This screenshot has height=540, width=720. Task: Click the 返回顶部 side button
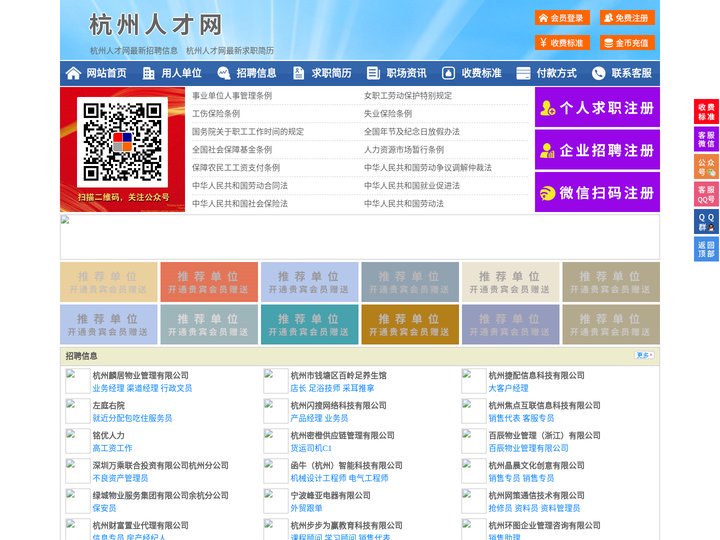[x=706, y=249]
